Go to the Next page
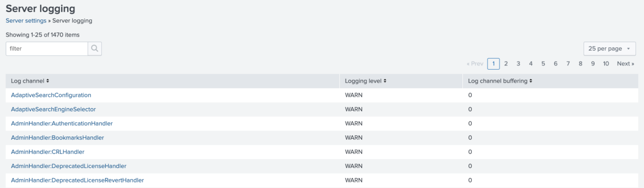Viewport: 644px width, 188px height. [626, 64]
